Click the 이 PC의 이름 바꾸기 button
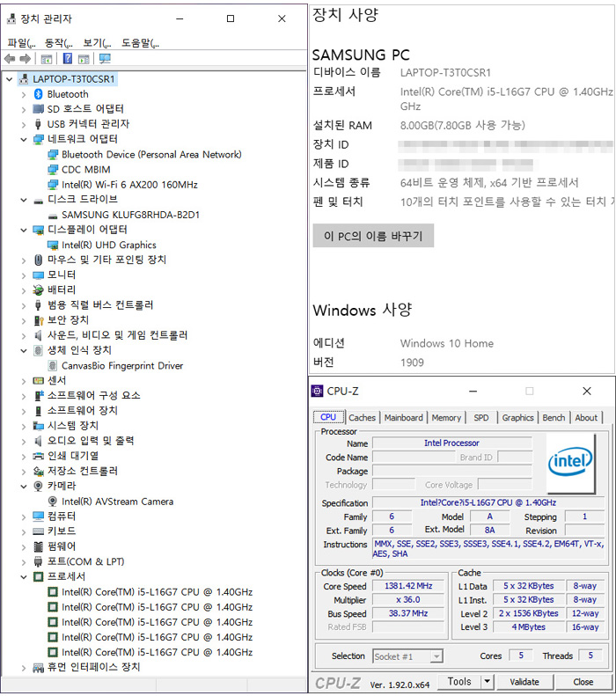 [373, 236]
